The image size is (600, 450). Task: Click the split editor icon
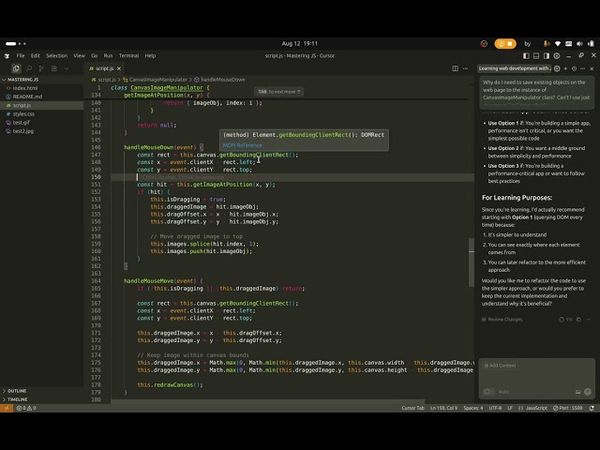[454, 68]
